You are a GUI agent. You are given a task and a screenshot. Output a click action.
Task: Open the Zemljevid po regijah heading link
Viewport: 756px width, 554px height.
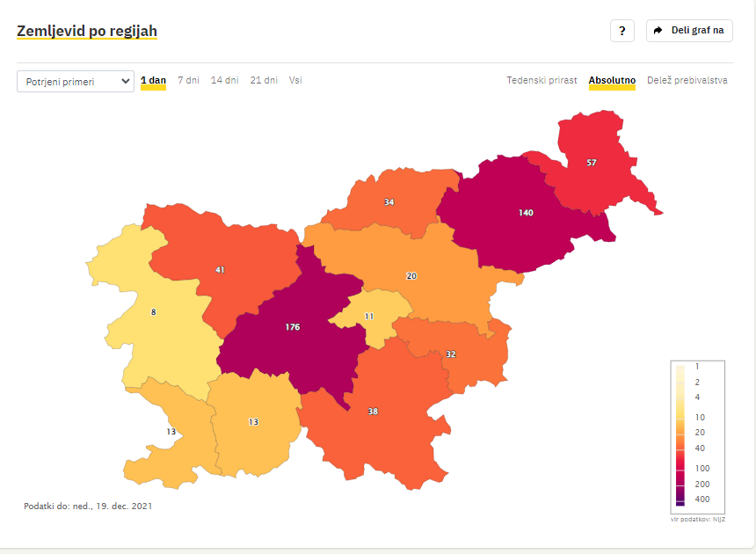click(x=87, y=31)
